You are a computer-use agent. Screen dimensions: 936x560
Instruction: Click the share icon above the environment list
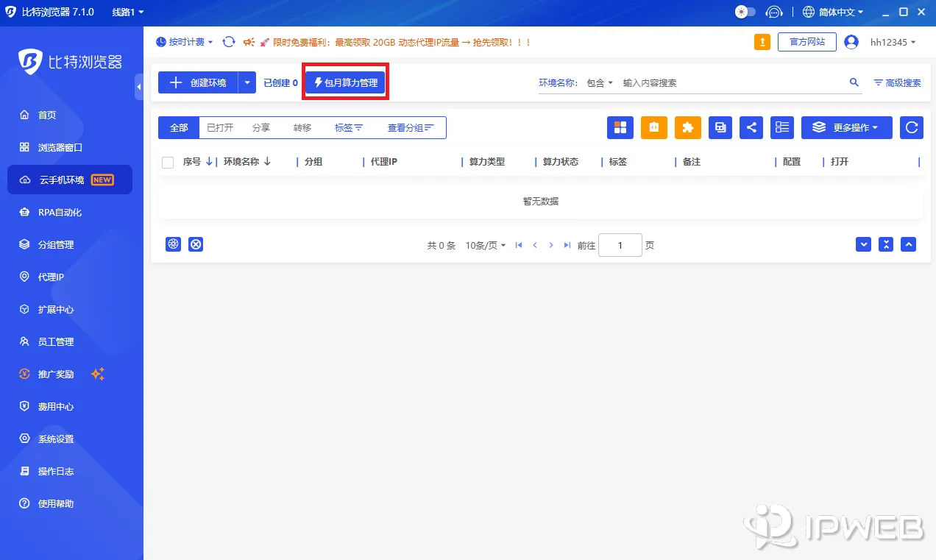(751, 127)
